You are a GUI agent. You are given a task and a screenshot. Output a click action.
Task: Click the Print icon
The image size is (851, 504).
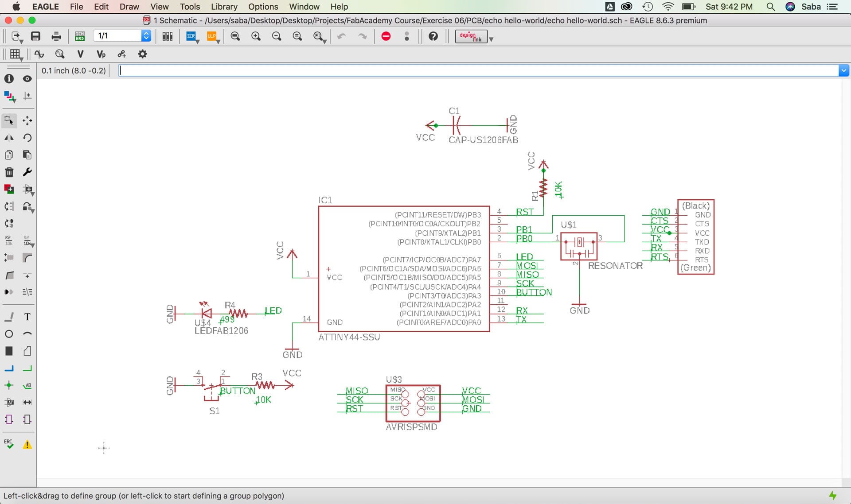(x=56, y=36)
